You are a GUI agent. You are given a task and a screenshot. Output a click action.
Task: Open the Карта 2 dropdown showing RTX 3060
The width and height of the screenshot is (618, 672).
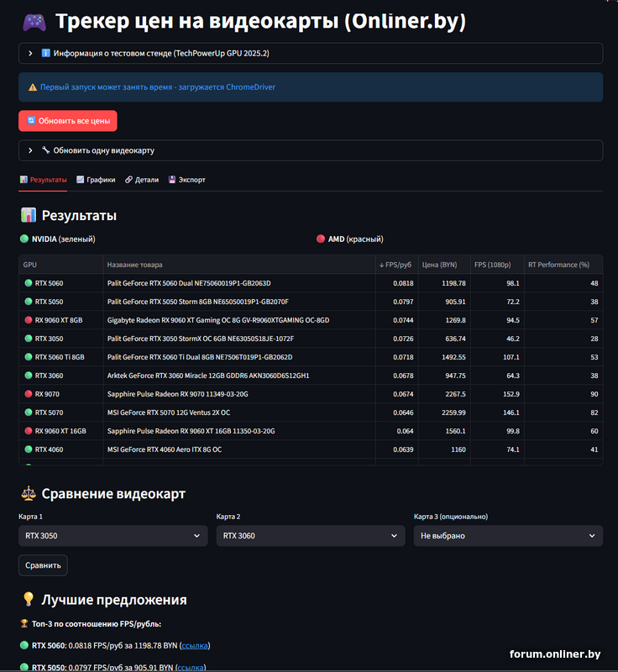coord(310,536)
